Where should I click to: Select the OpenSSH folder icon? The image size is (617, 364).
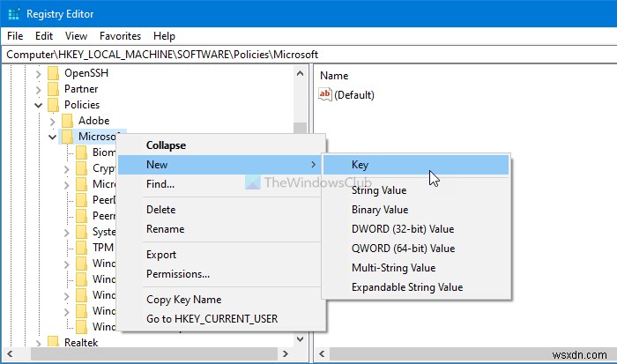coord(53,72)
